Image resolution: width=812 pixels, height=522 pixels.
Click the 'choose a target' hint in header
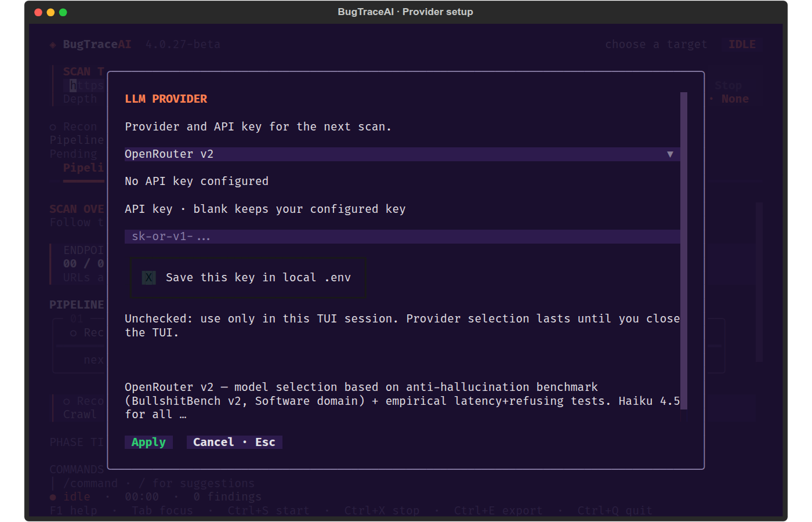656,45
